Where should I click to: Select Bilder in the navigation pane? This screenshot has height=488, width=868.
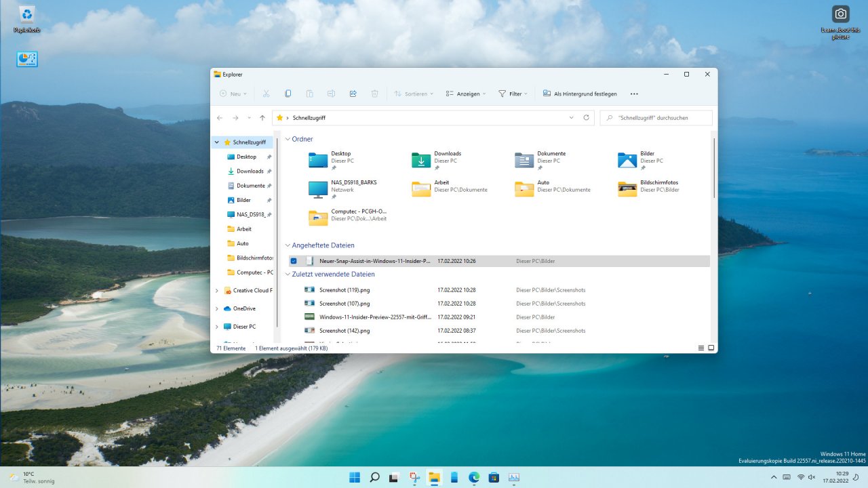pyautogui.click(x=243, y=200)
